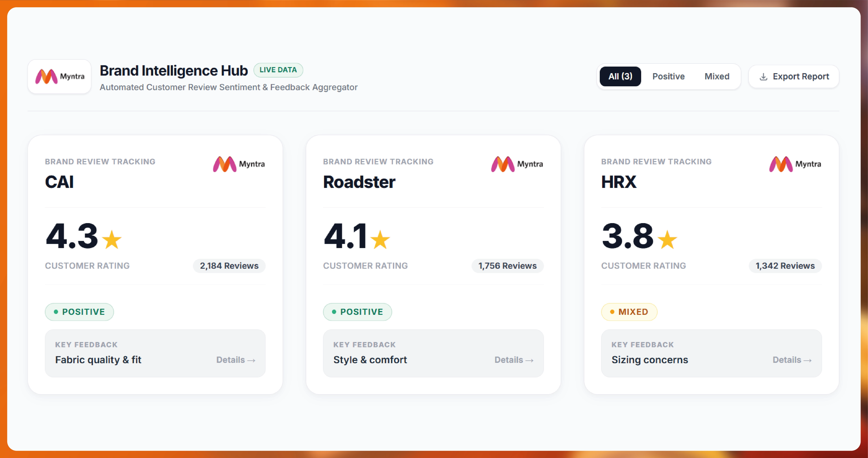The height and width of the screenshot is (458, 868).
Task: Click the 4.1 customer rating value
Action: pos(345,236)
